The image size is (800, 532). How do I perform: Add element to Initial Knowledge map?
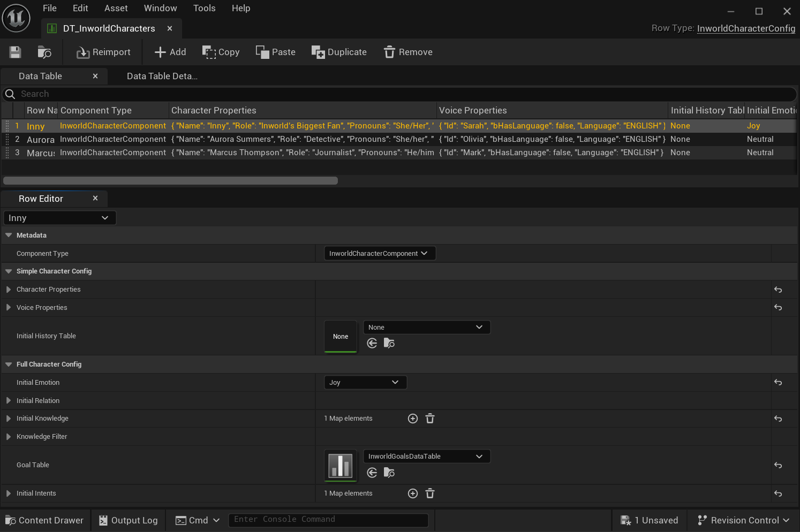tap(412, 419)
